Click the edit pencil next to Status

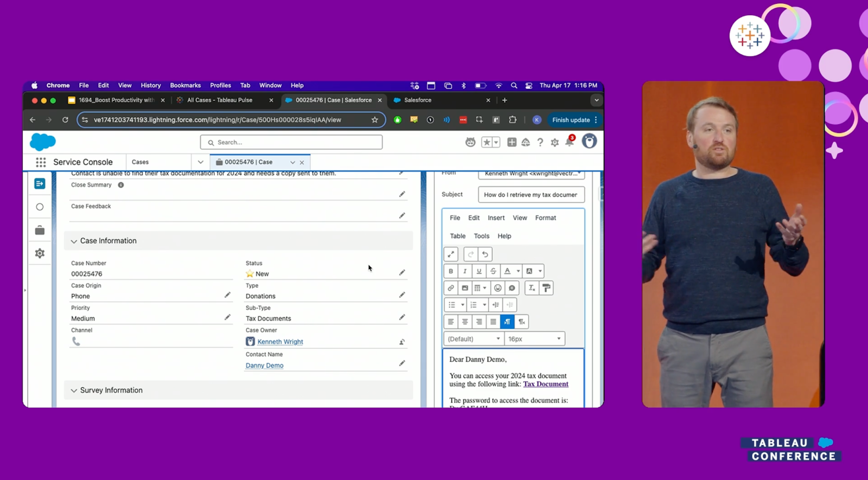tap(402, 273)
